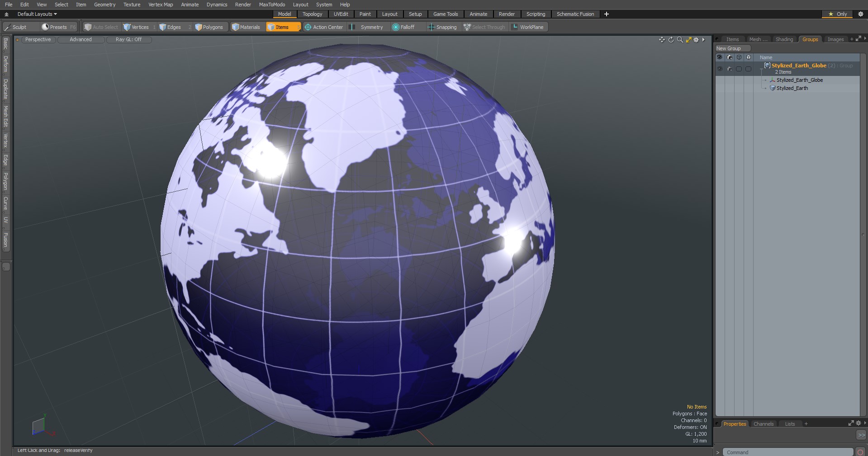
Task: Click the viewport maximize arrows icon
Action: (x=688, y=40)
